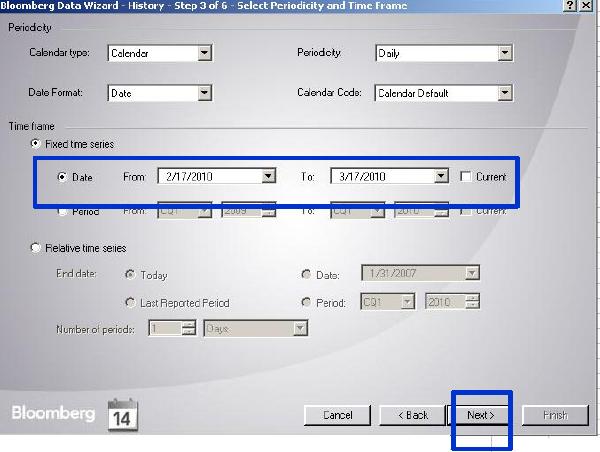600x452 pixels.
Task: Click the Bloomberg calendar icon showing 14
Action: [x=122, y=415]
